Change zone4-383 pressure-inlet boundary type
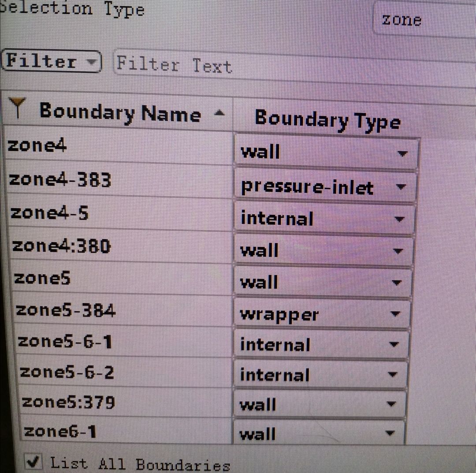476x473 pixels. (401, 187)
